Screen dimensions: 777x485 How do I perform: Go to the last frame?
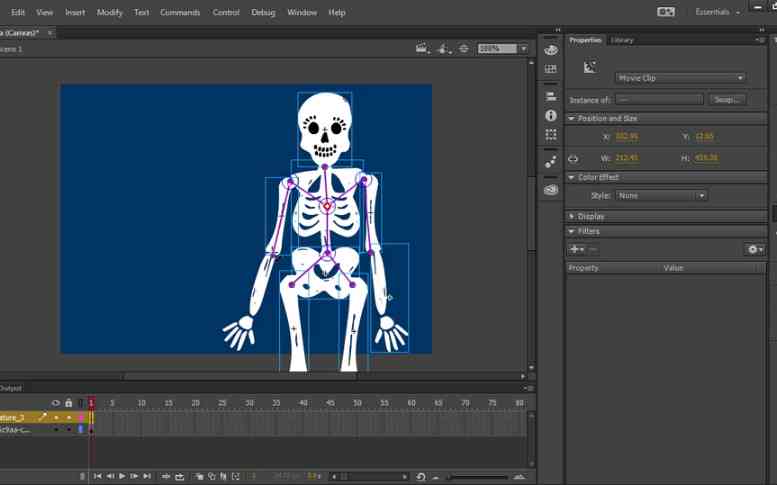click(x=147, y=476)
